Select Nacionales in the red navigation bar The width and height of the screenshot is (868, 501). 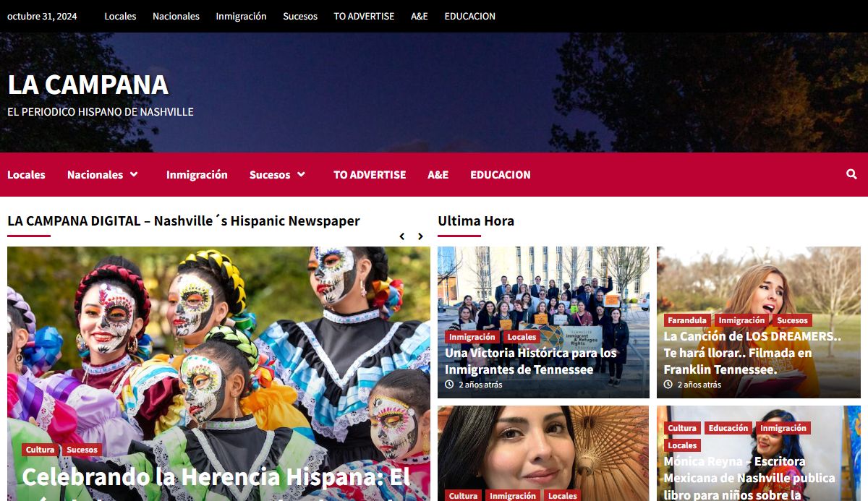tap(95, 174)
